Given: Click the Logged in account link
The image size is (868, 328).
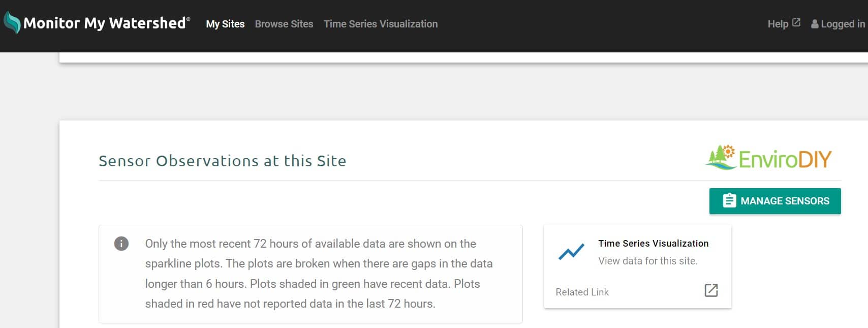Looking at the screenshot, I should pyautogui.click(x=841, y=23).
